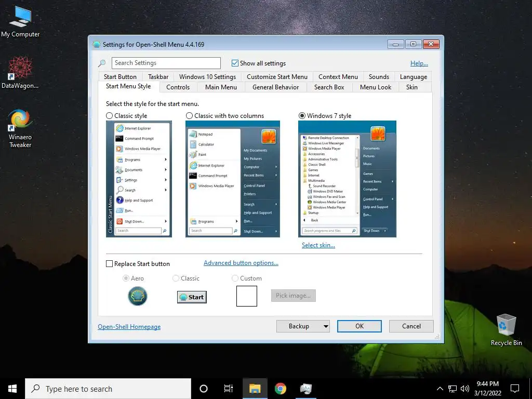Select Classic with two columns radio button
The image size is (532, 399).
pyautogui.click(x=189, y=116)
